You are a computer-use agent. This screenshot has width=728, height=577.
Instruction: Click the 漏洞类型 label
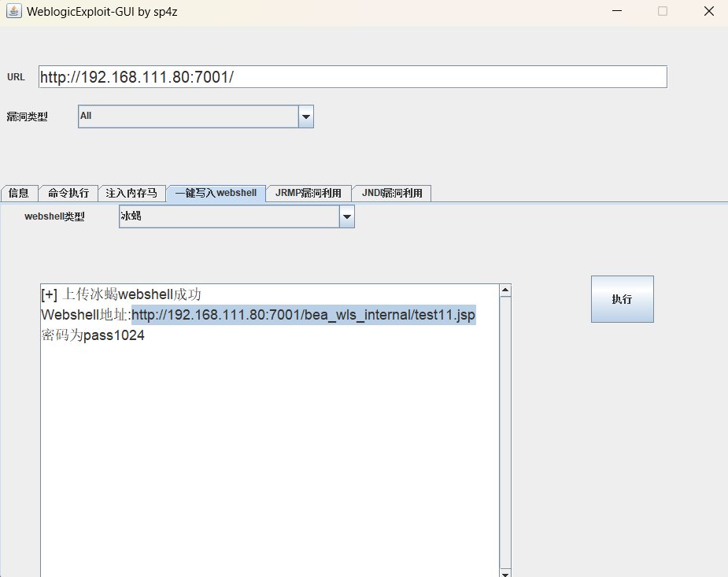pyautogui.click(x=27, y=117)
